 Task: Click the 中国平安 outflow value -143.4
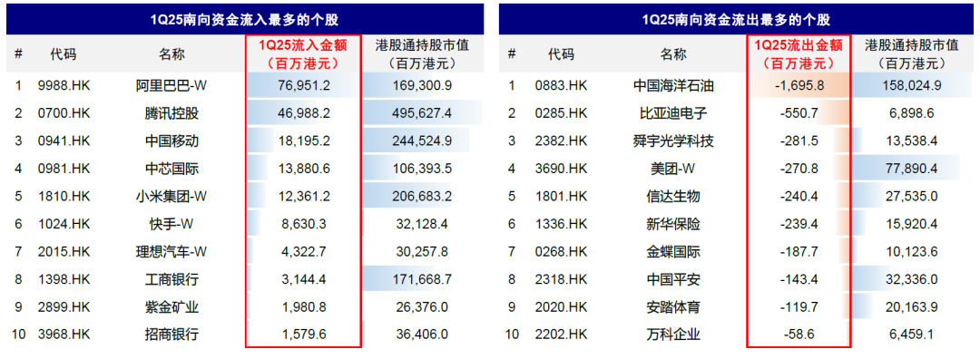[799, 279]
